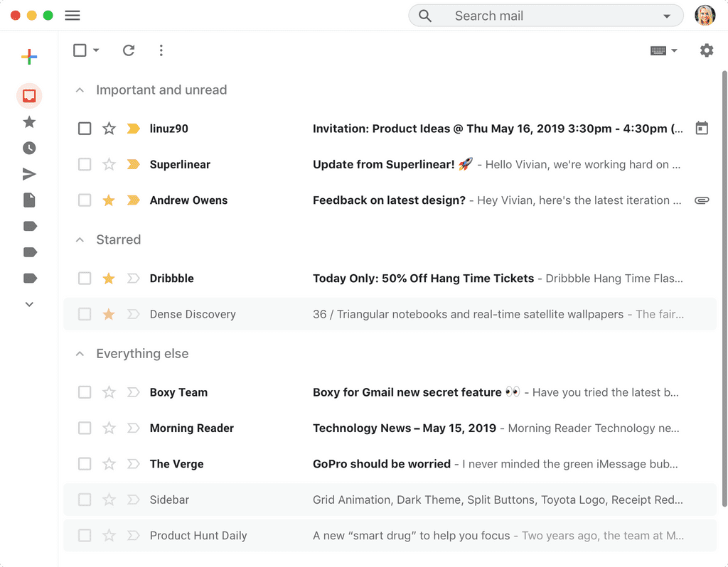Open the Settings gear icon
This screenshot has height=567, width=728.
pyautogui.click(x=706, y=50)
